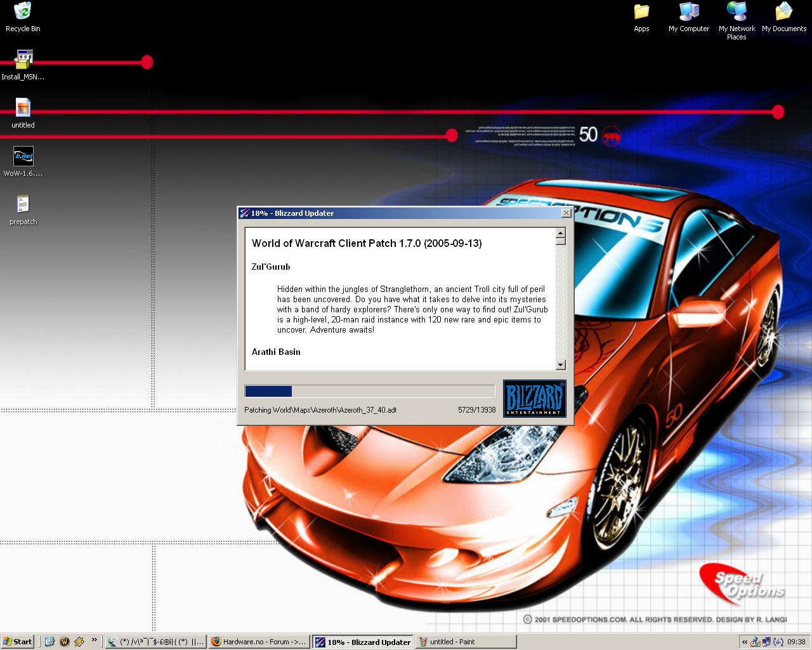The image size is (812, 650).
Task: Expand the hidden Quick Launch items chevron
Action: pyautogui.click(x=95, y=640)
